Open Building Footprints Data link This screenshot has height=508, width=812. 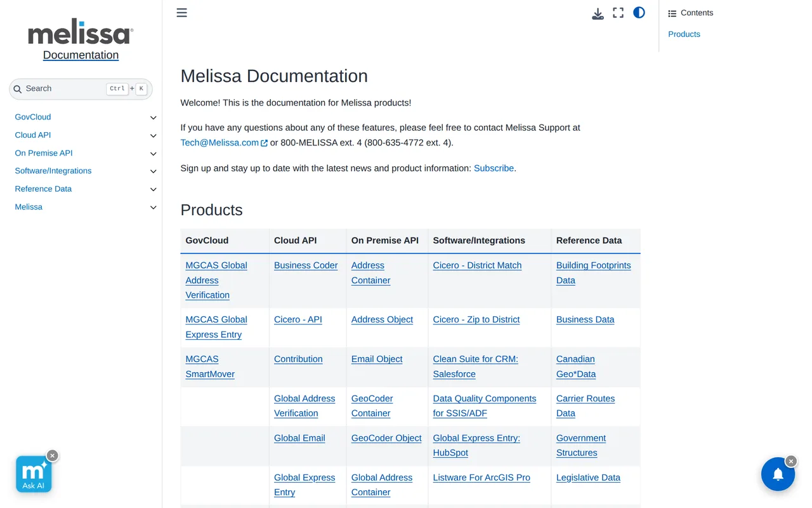(594, 273)
